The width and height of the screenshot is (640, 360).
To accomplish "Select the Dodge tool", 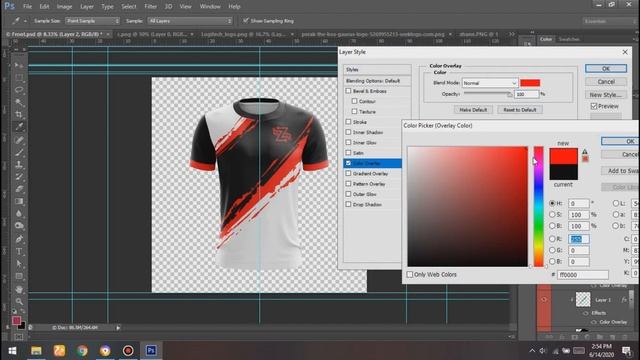I will 19,226.
